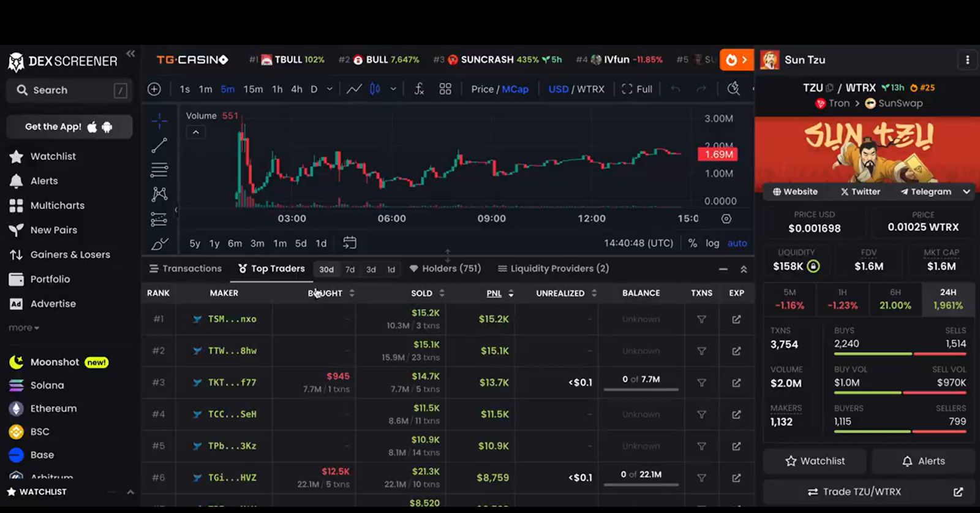Switch to the Top Traders tab
The image size is (980, 513).
(x=271, y=268)
